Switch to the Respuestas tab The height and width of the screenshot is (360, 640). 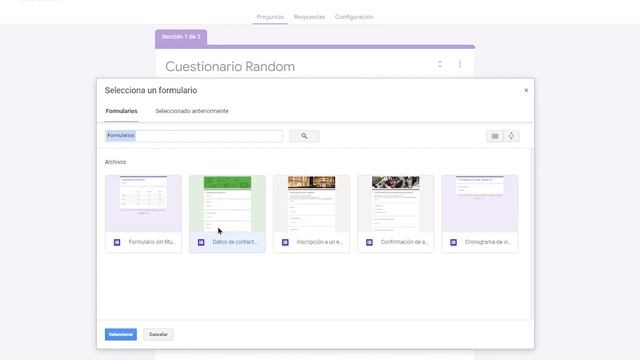(x=309, y=17)
